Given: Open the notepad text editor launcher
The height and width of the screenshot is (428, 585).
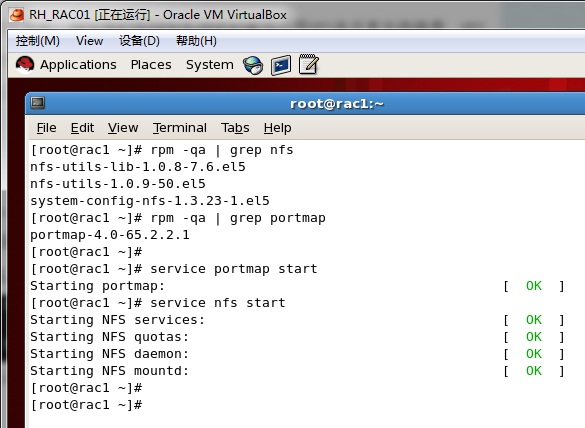Looking at the screenshot, I should pyautogui.click(x=309, y=64).
